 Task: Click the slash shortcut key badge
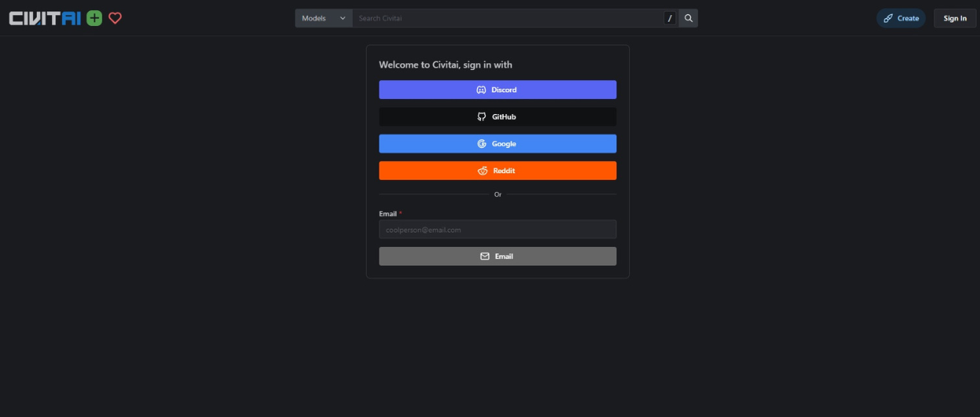[670, 18]
